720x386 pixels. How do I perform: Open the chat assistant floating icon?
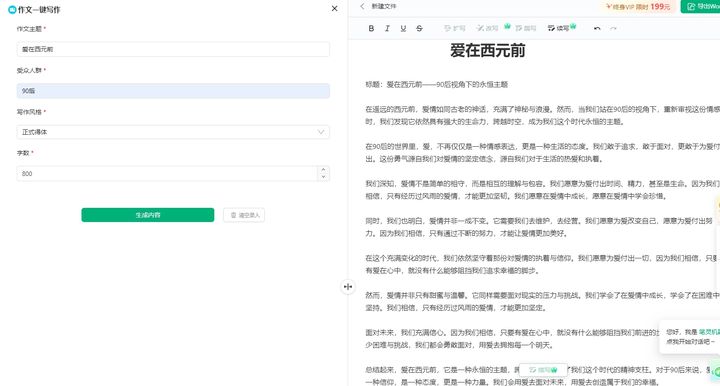pos(716,372)
